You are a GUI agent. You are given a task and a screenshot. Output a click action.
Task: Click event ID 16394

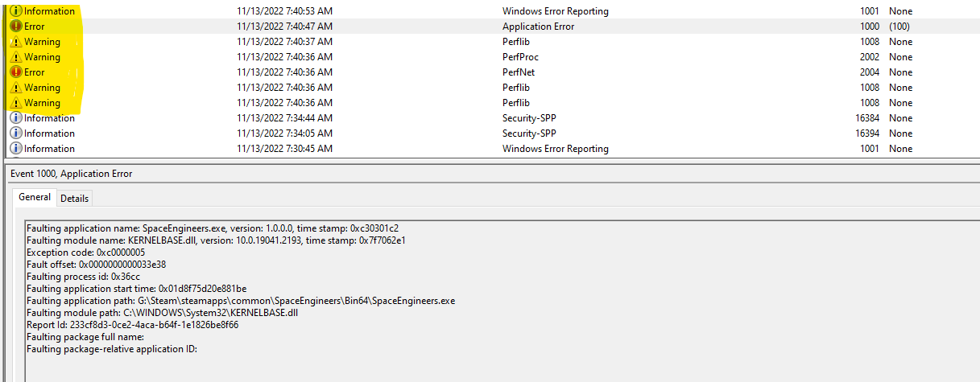coord(866,133)
